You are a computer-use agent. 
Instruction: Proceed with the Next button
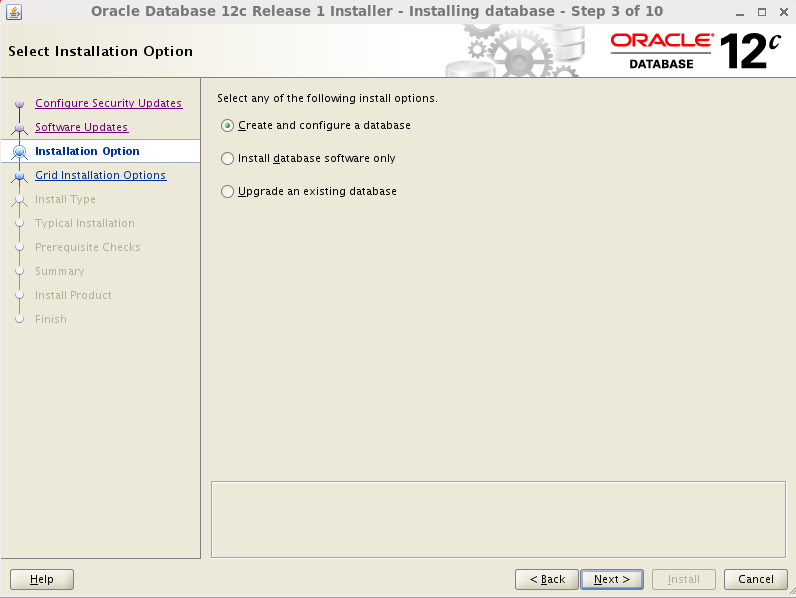pyautogui.click(x=612, y=579)
